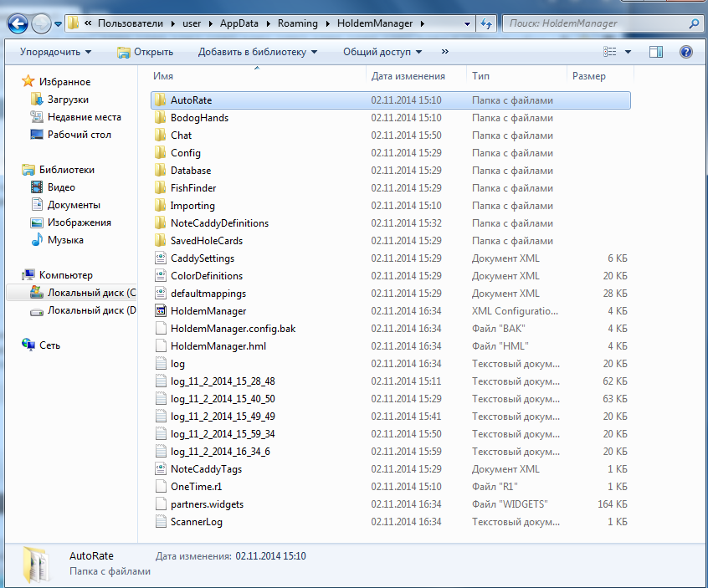Open the Общий доступ menu
Screen dimensions: 708x588
point(382,52)
